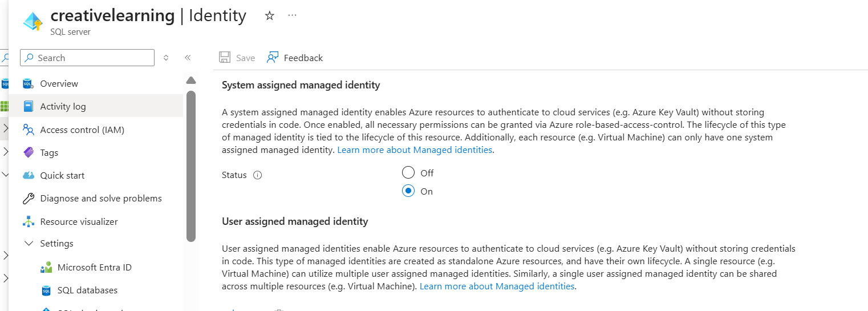Open SQL databases via its icon
The height and width of the screenshot is (311, 868).
click(x=46, y=290)
